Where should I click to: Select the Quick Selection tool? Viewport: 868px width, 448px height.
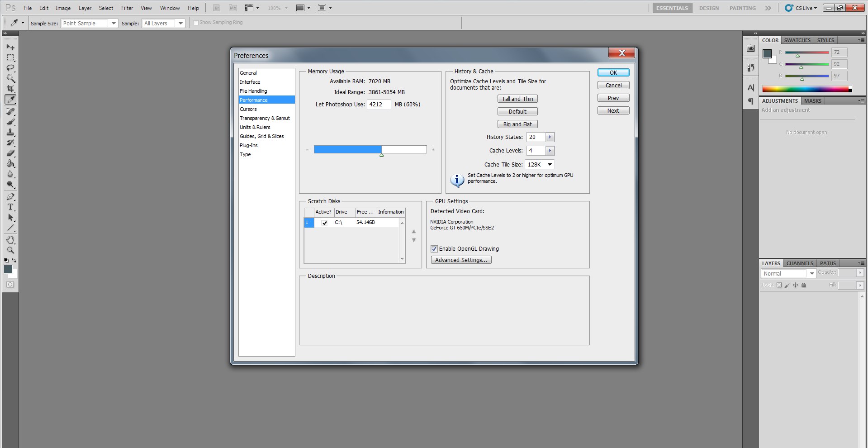10,78
